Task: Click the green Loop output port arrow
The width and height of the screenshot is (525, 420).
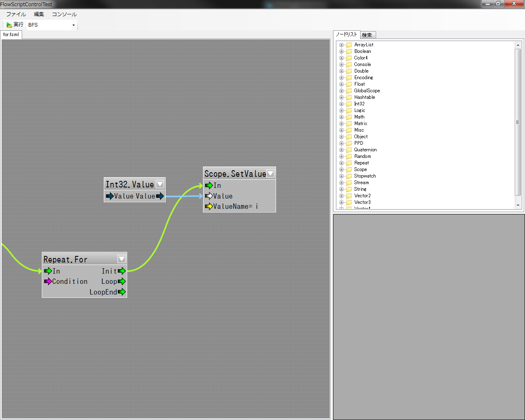Action: coord(122,281)
